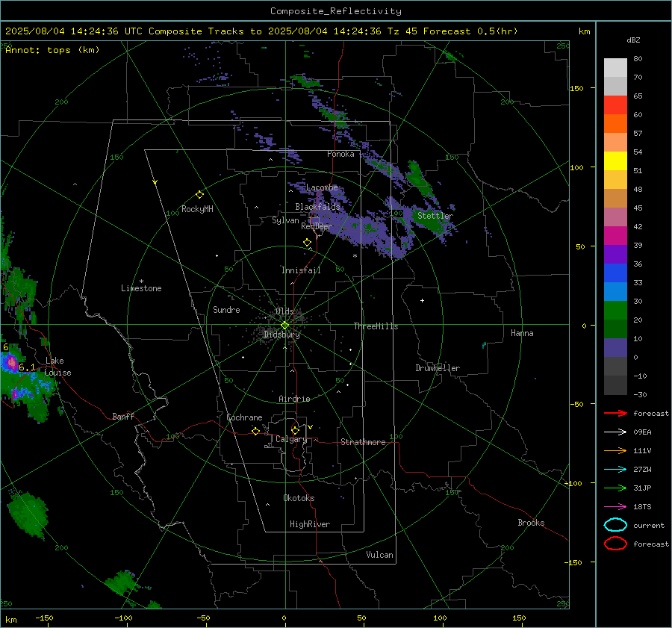Select the orange 111V arrow icon

click(615, 450)
